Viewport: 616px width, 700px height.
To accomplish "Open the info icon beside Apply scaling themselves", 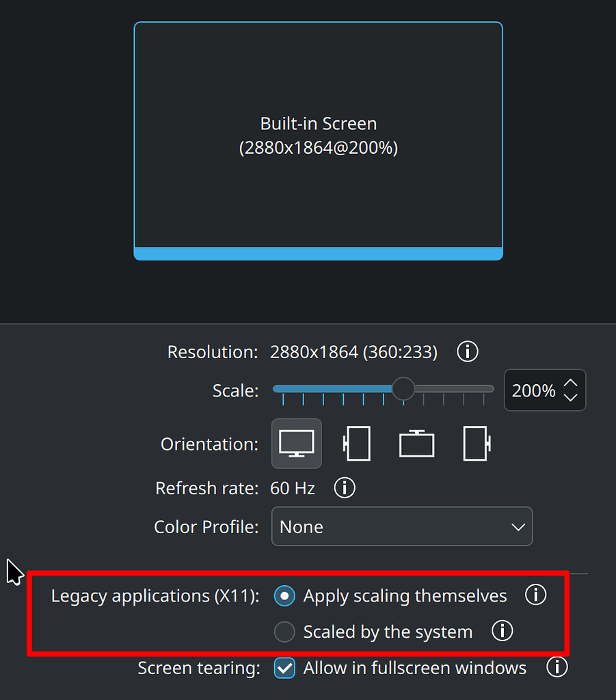I will pos(536,595).
